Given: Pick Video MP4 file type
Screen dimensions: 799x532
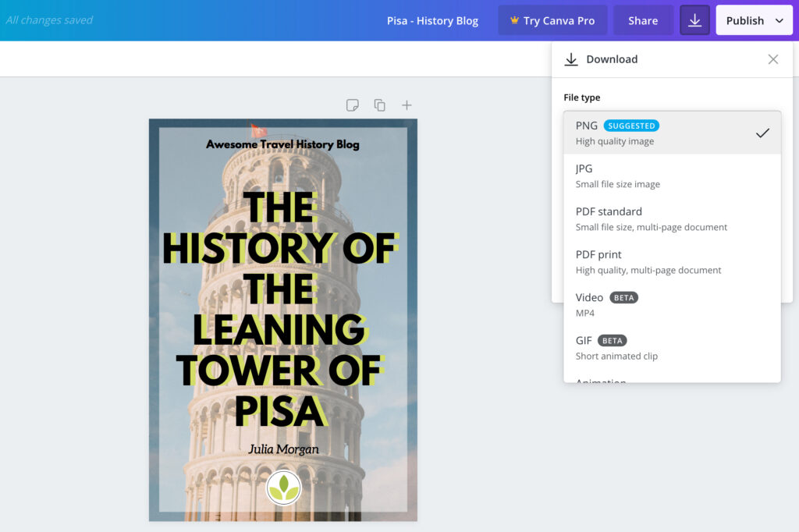Looking at the screenshot, I should pos(672,305).
